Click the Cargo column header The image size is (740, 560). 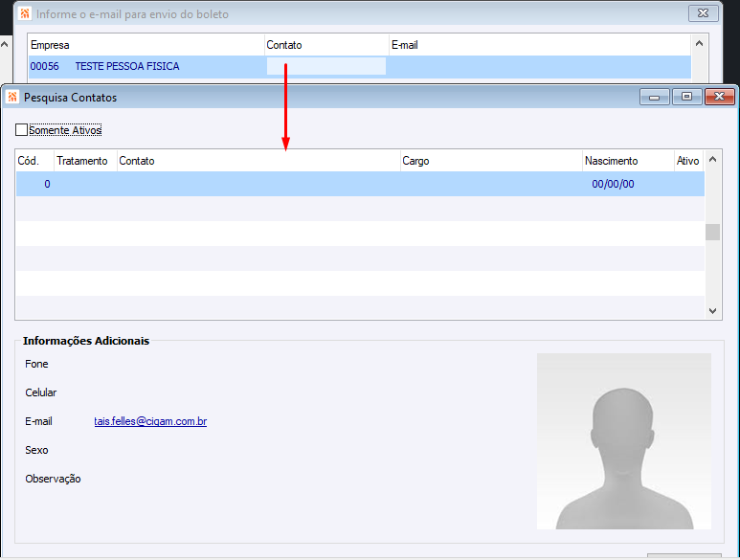491,161
